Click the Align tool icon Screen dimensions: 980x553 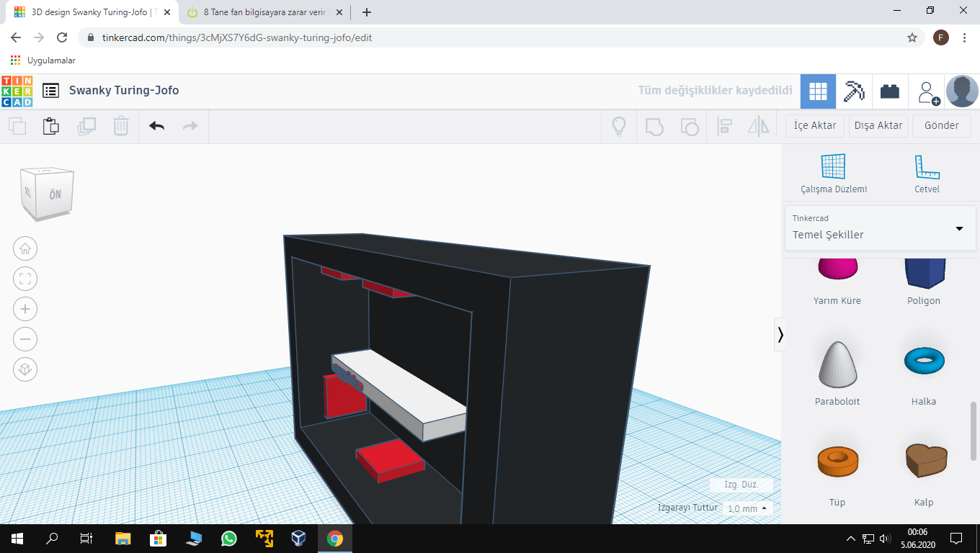[725, 126]
